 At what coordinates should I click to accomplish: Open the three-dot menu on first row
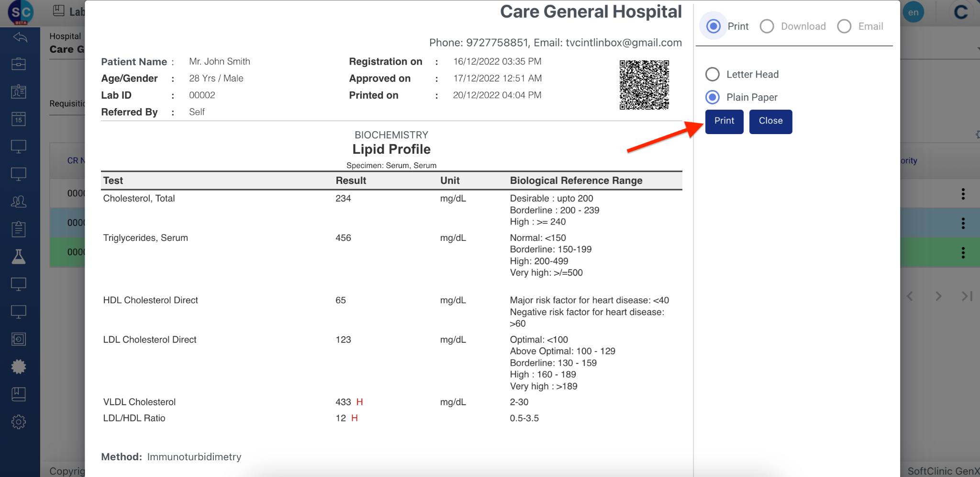click(x=963, y=194)
